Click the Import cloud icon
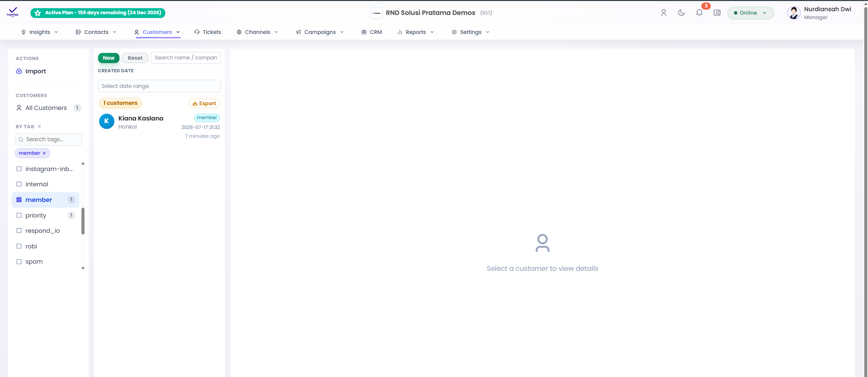 tap(19, 71)
